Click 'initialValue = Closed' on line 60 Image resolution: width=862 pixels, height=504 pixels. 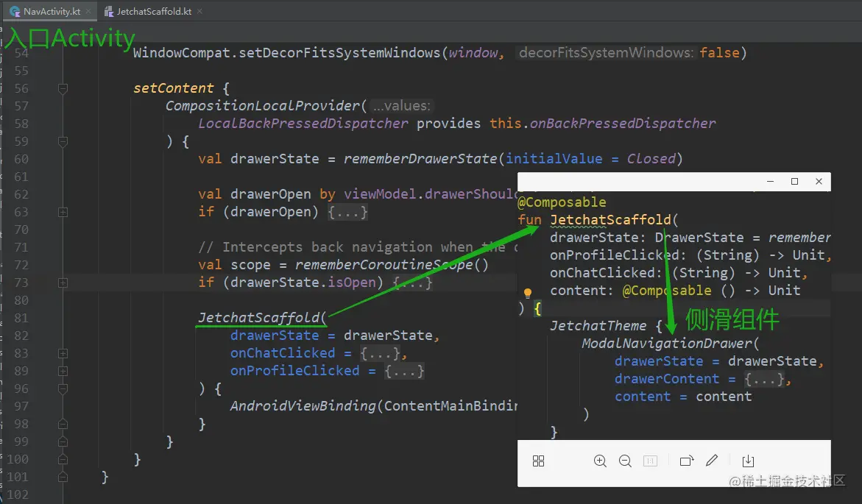[x=590, y=159]
